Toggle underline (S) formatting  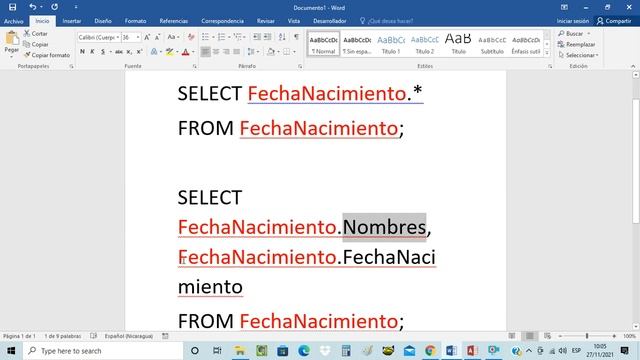click(103, 52)
